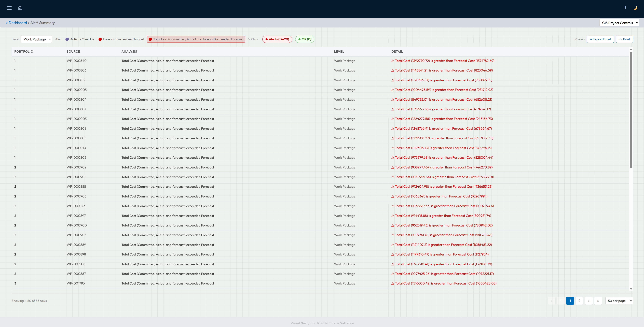This screenshot has height=327, width=644.
Task: Click analysis text in WP-000889 row
Action: 168,245
